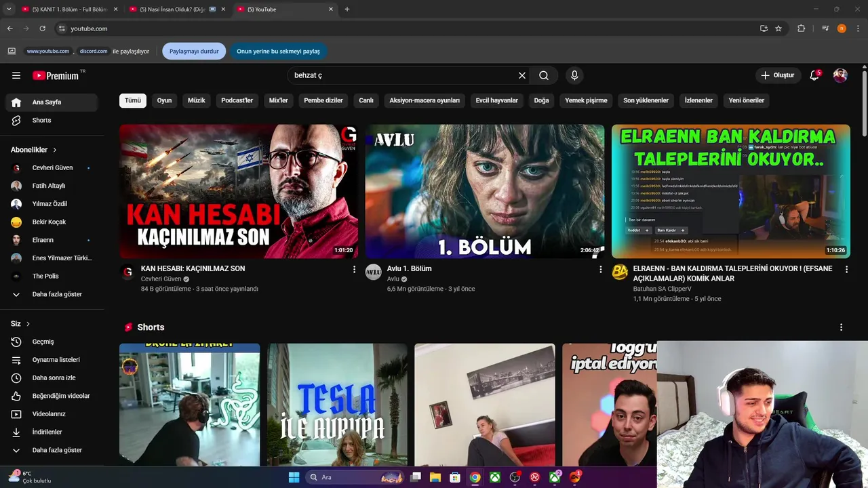Select the Müzik filter chip

coord(196,100)
